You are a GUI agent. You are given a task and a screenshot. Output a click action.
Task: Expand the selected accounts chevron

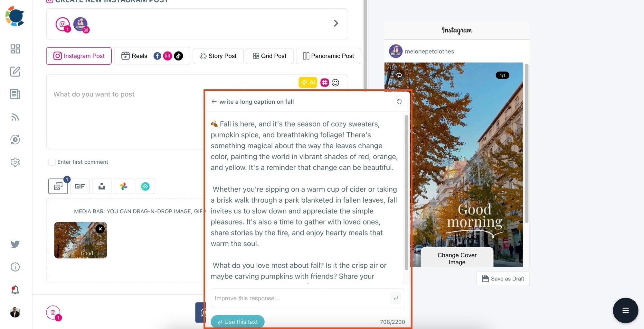coord(336,23)
